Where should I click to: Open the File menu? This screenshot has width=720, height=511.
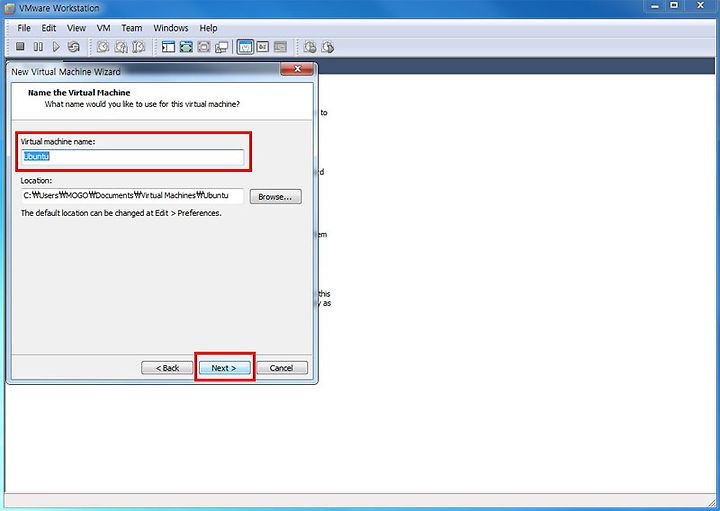pos(24,28)
